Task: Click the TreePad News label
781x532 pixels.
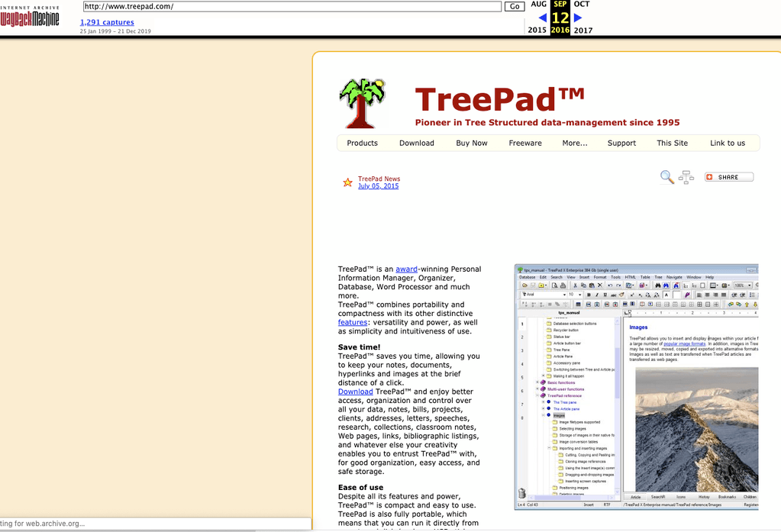Action: pos(379,179)
